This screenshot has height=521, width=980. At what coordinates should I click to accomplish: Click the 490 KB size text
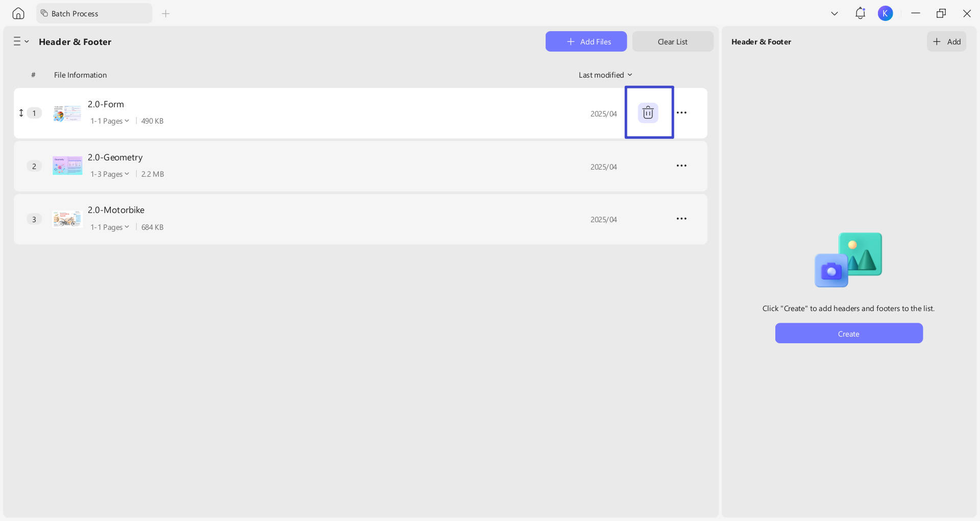click(x=152, y=121)
